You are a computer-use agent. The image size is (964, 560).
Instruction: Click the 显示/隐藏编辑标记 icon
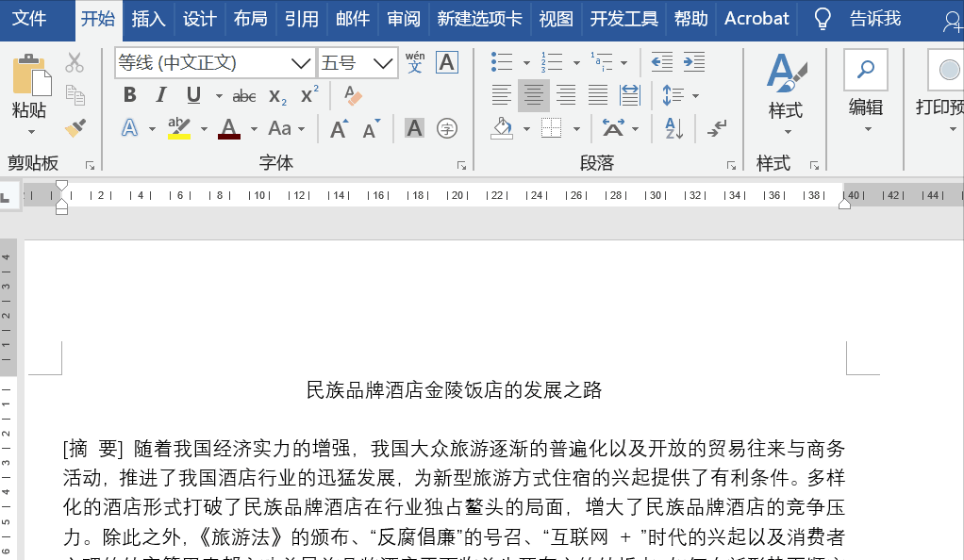pyautogui.click(x=714, y=129)
